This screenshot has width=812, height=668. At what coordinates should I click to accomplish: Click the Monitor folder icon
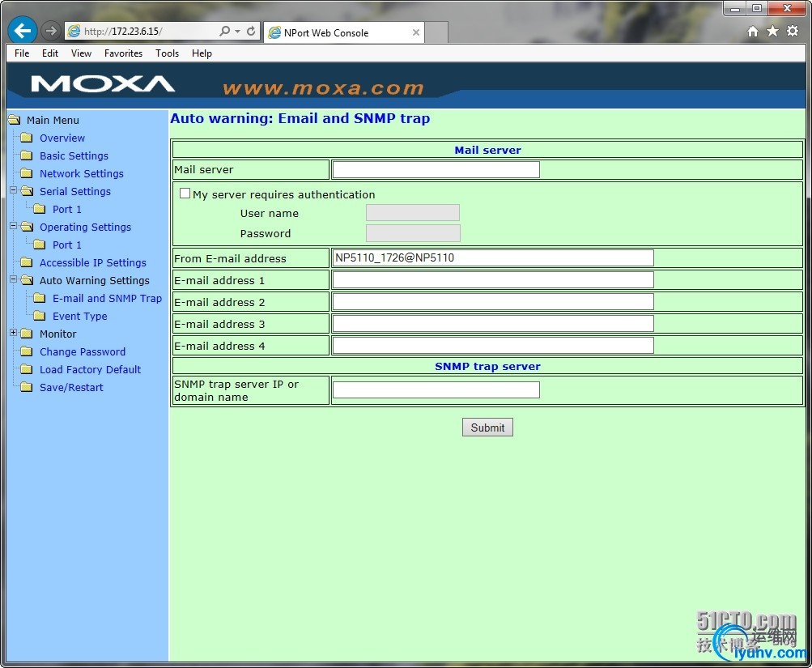point(27,334)
